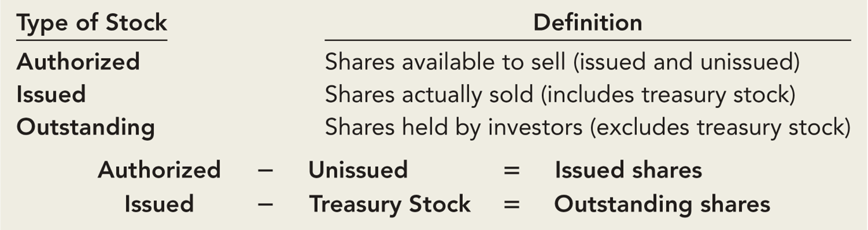Viewport: 868px width, 230px height.
Task: Click the equals sign before 'Issued shares'
Action: 512,171
